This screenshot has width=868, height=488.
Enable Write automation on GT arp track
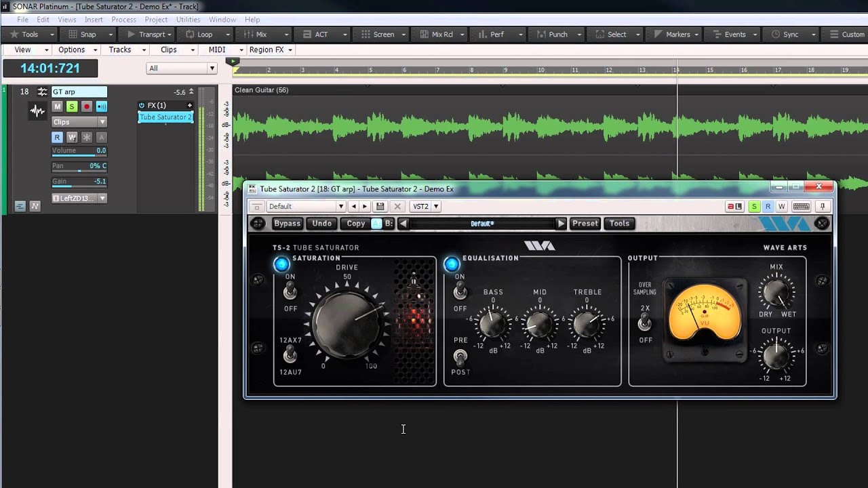[72, 137]
